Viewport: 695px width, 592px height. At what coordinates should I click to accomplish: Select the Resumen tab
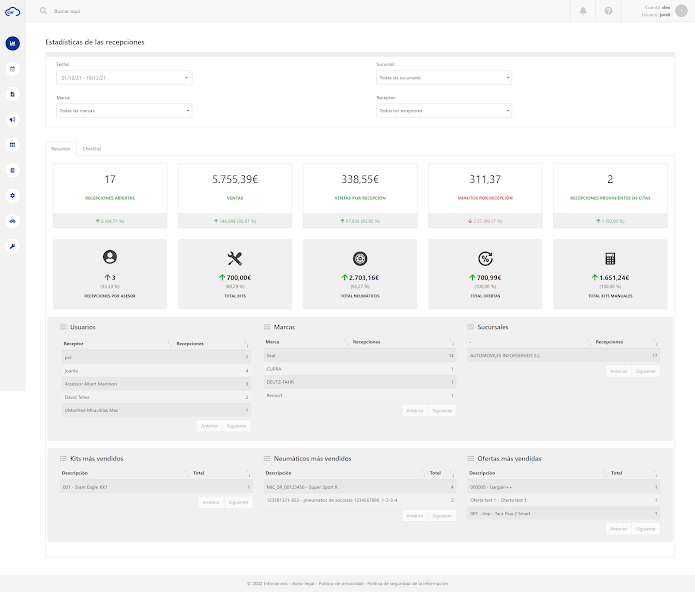click(x=61, y=148)
